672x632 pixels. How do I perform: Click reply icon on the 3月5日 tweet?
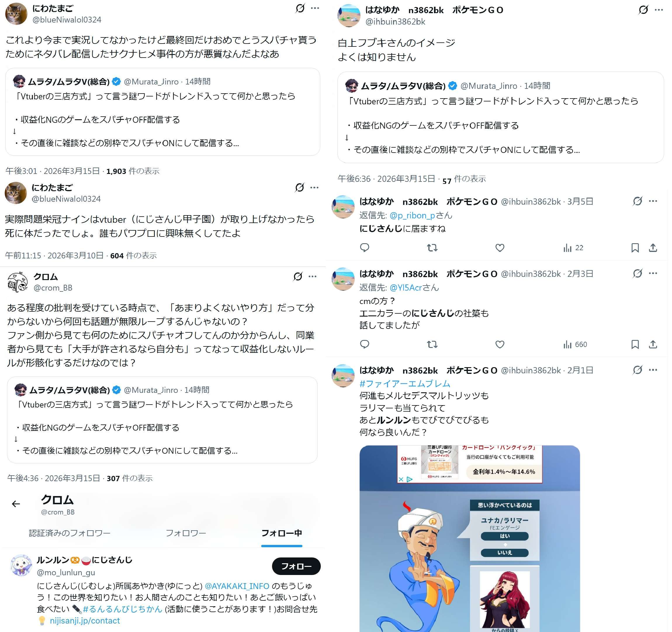click(365, 248)
